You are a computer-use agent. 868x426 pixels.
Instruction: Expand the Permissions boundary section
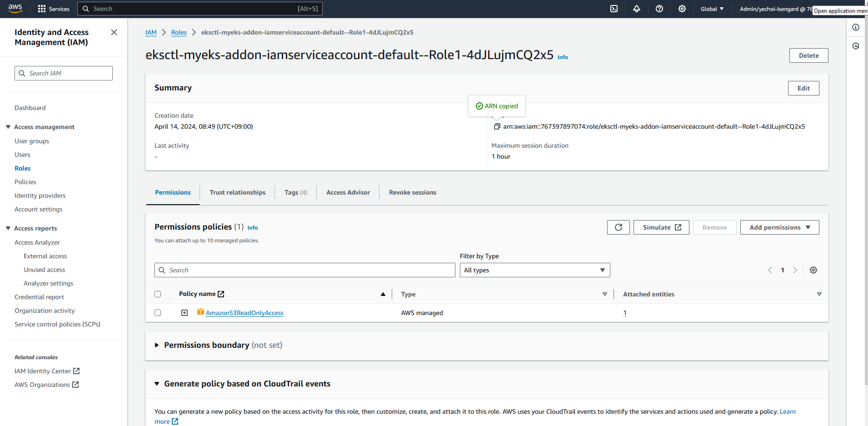coord(157,345)
